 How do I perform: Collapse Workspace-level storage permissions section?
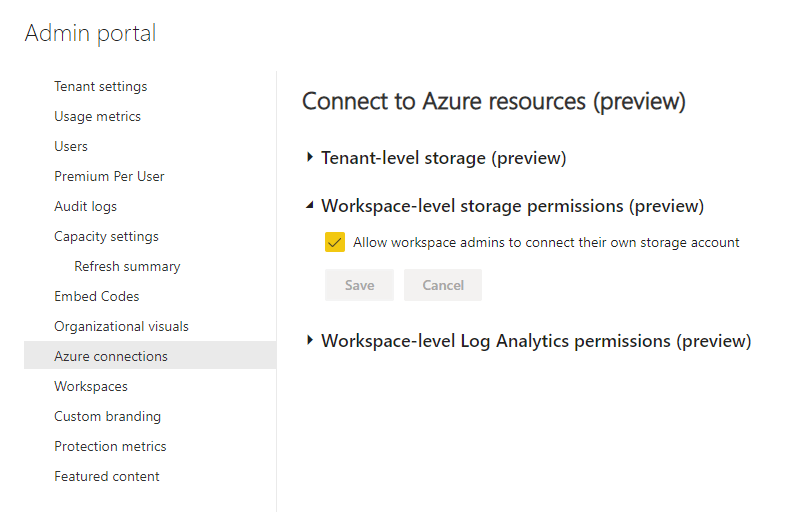coord(311,207)
